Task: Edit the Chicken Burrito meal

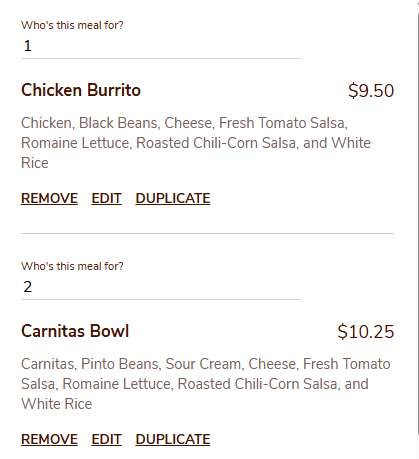Action: click(x=107, y=198)
